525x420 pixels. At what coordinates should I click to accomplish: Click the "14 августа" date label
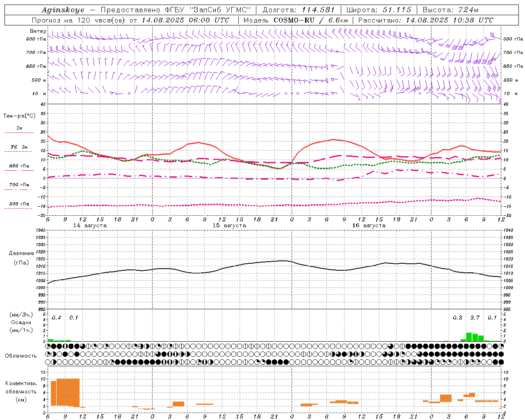[x=90, y=226]
